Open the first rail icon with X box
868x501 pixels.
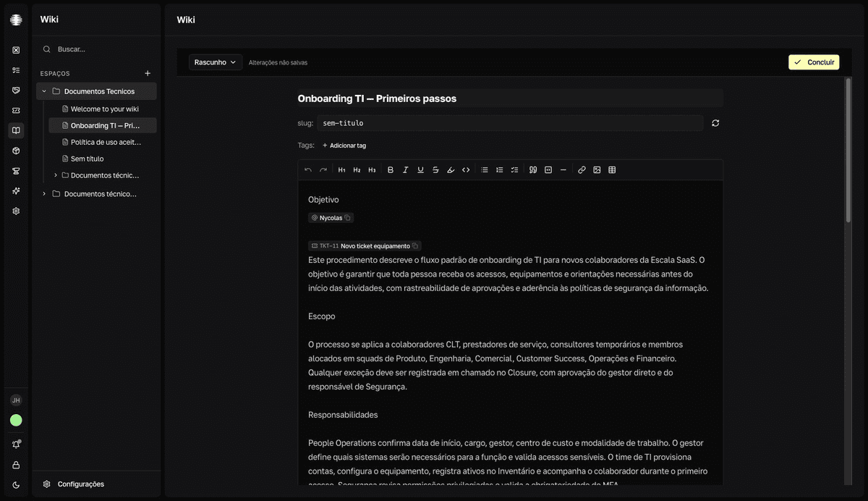[16, 50]
